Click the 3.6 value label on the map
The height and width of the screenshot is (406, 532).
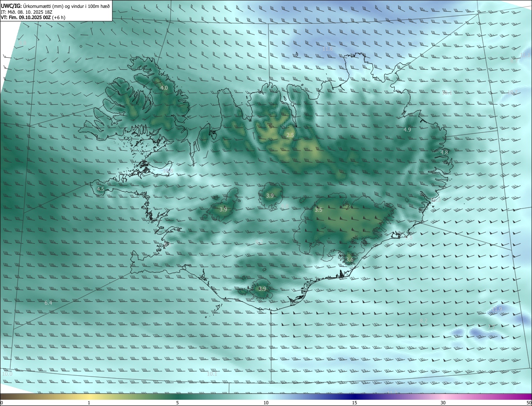pos(350,260)
